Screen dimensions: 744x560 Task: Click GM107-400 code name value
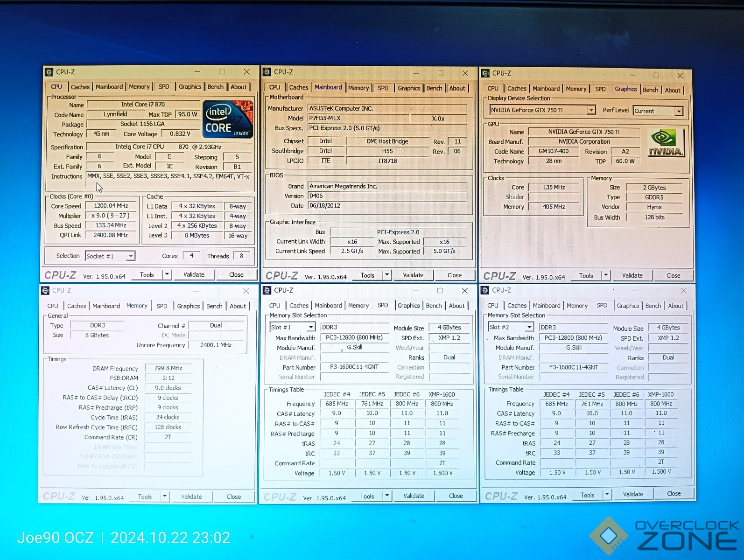tap(554, 151)
